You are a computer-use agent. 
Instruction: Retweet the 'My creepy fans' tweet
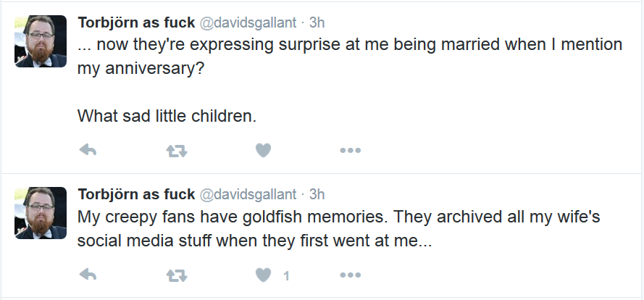pyautogui.click(x=177, y=276)
